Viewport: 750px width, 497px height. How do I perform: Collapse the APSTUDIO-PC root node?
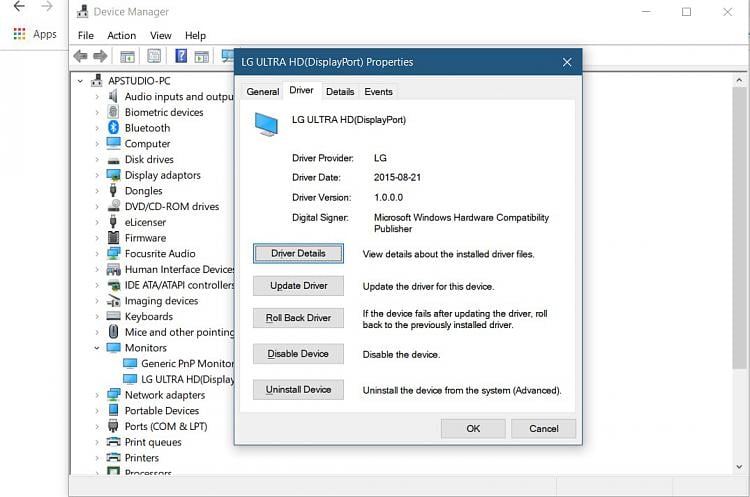[80, 81]
